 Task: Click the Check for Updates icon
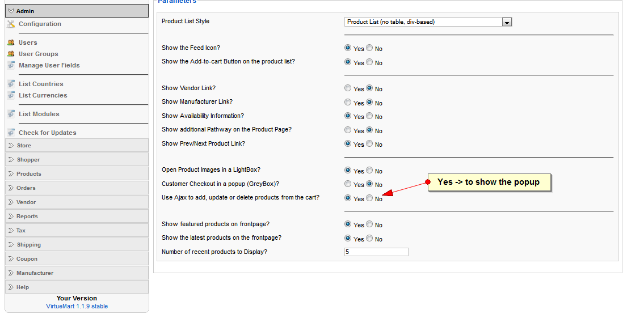pos(11,133)
